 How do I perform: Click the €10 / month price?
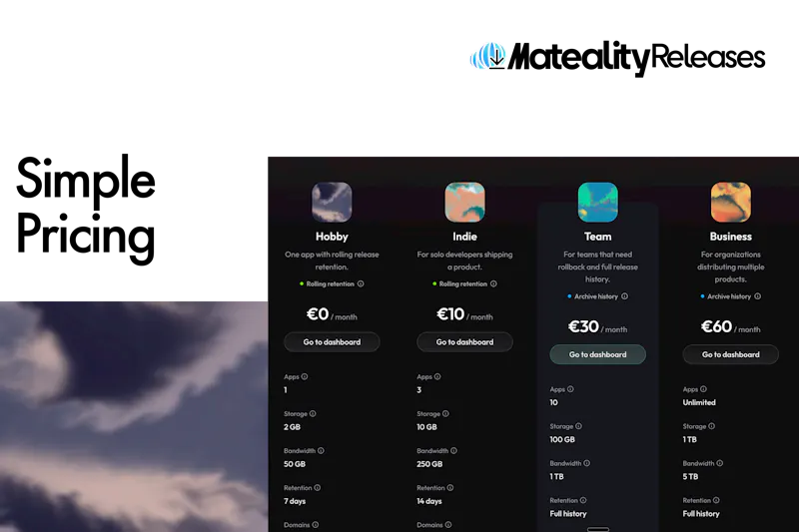464,314
